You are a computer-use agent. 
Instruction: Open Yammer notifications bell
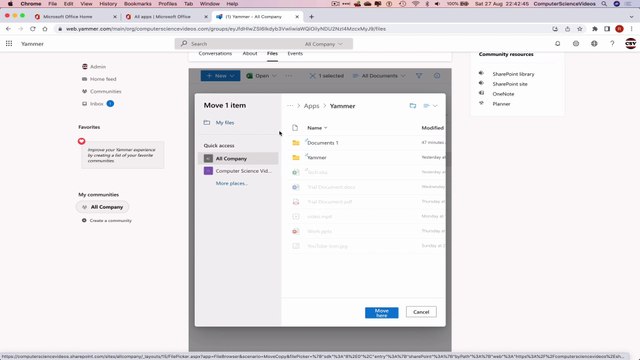(x=558, y=44)
